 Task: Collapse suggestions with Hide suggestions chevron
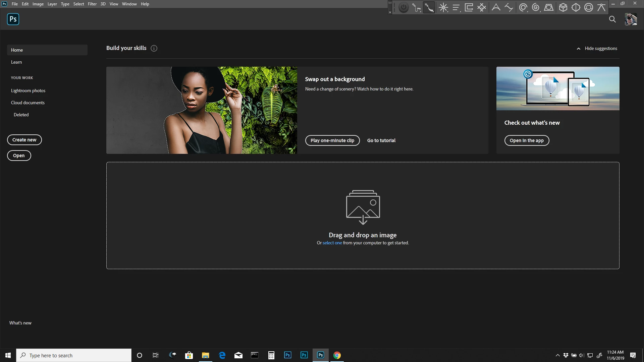[579, 49]
